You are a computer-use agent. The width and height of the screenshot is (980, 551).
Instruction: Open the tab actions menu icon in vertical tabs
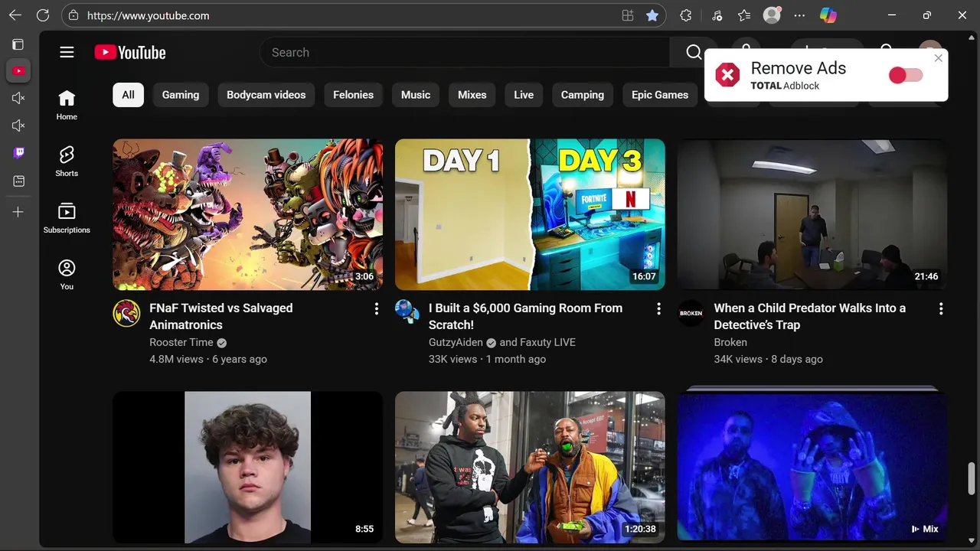click(x=18, y=44)
